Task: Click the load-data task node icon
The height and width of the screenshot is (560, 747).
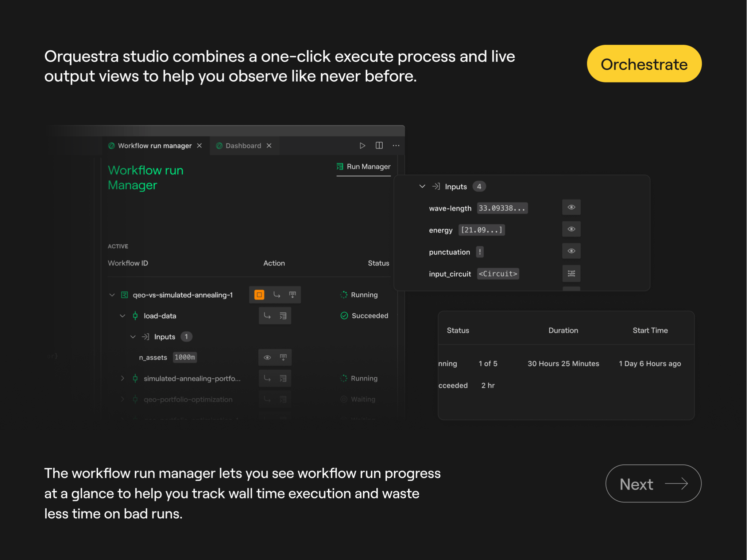Action: [x=135, y=316]
